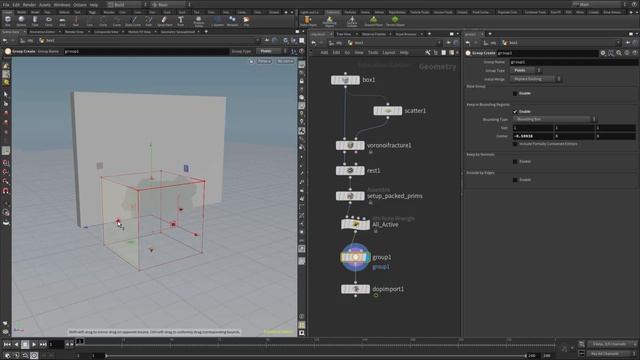The image size is (640, 360).
Task: Open the Persp camera menu in viewport
Action: coord(264,61)
